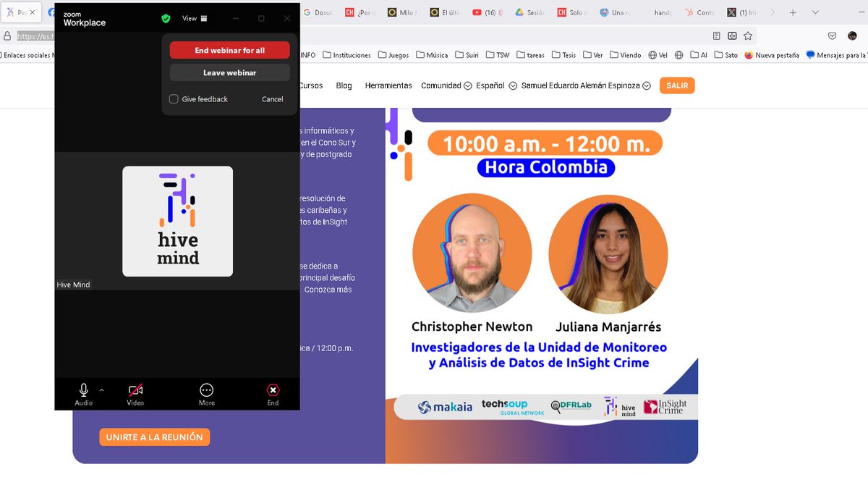868x480 pixels.
Task: Click the UNIRTE A LA REUNIÓN button
Action: coord(155,437)
